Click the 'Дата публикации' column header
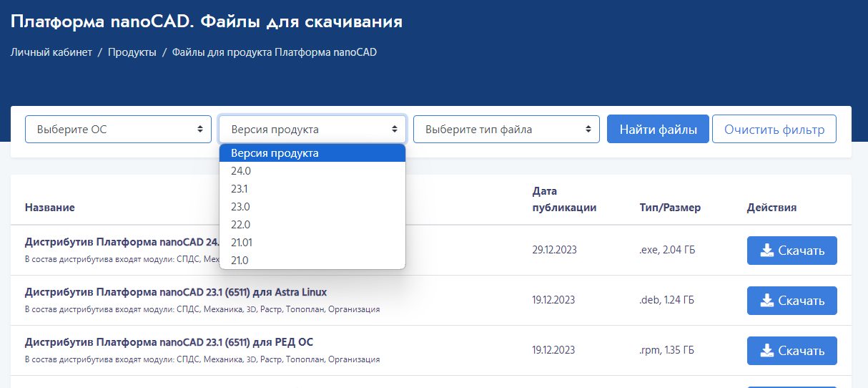Image resolution: width=868 pixels, height=388 pixels. (564, 200)
